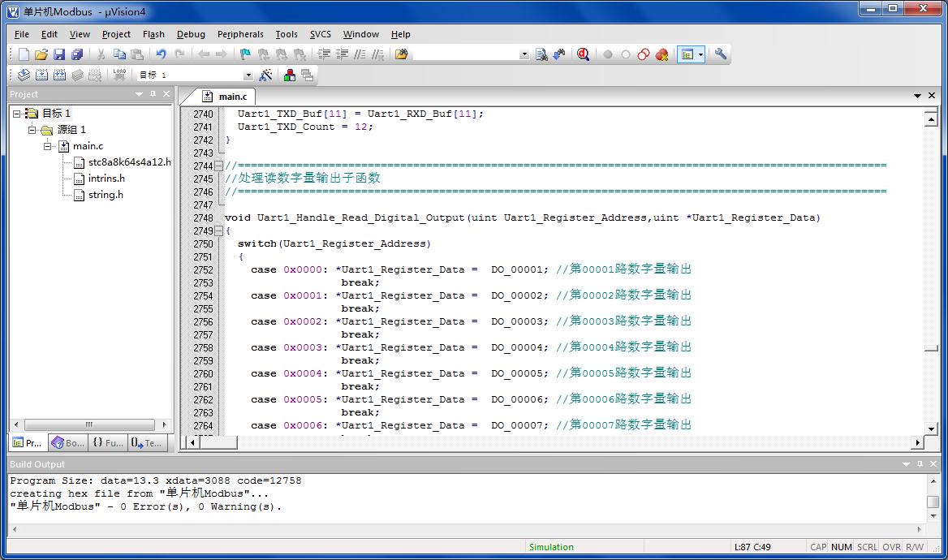Save the current file
The height and width of the screenshot is (560, 948).
coord(58,54)
